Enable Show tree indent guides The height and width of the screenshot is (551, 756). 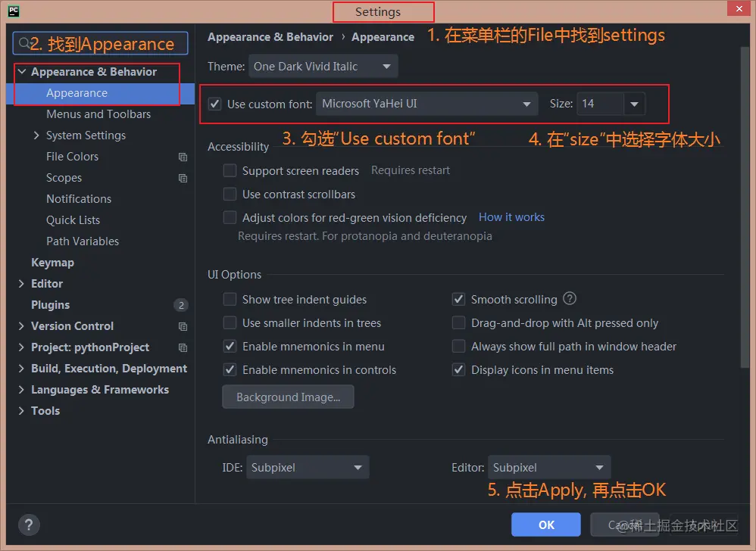pyautogui.click(x=230, y=300)
